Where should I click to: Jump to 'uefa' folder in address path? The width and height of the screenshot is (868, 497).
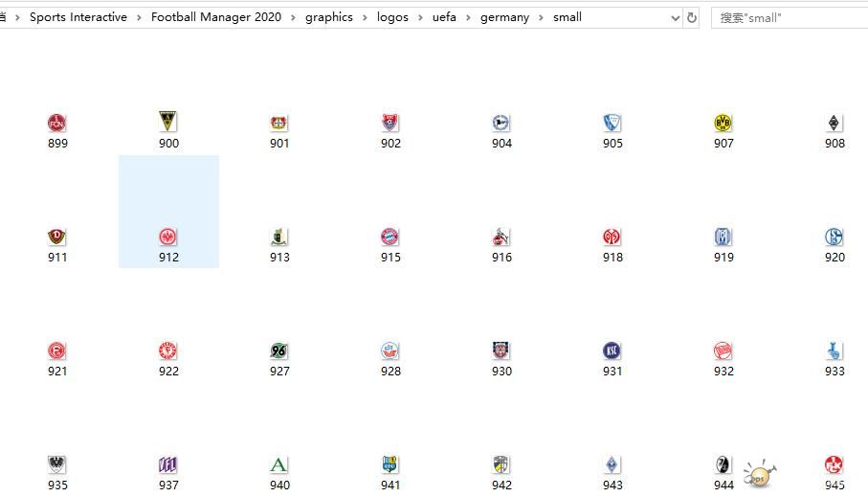point(444,17)
